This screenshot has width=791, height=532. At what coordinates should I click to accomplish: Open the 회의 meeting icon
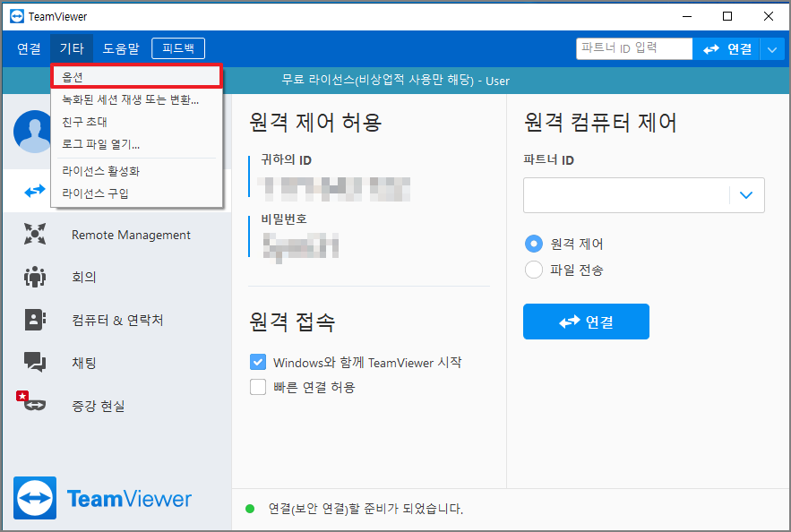point(35,277)
